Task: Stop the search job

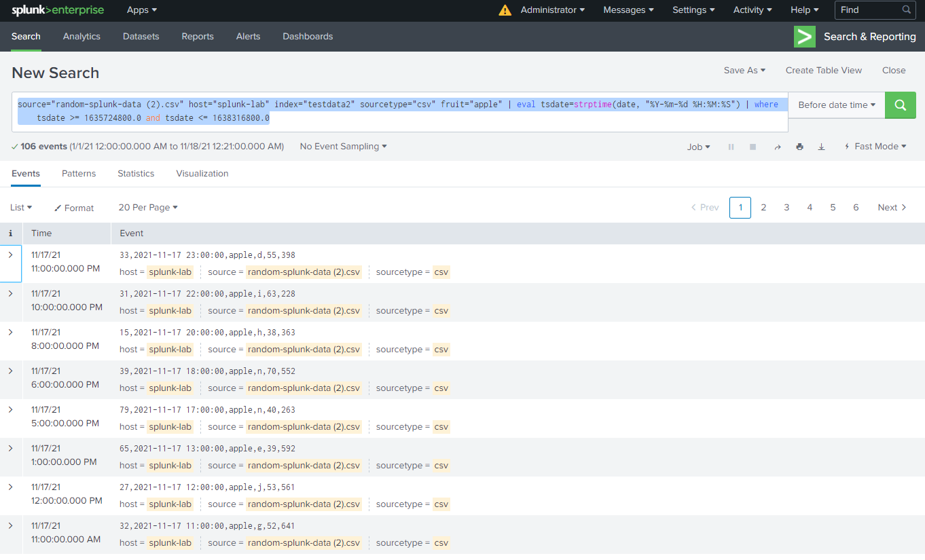Action: [753, 147]
